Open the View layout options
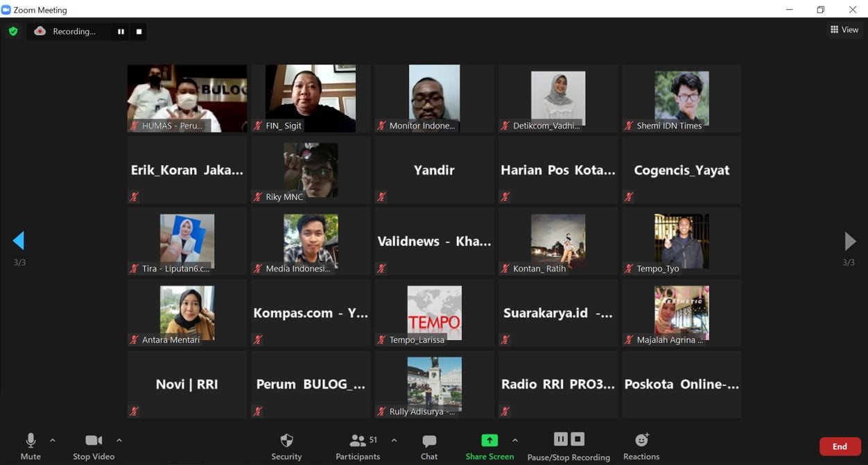This screenshot has height=465, width=868. 844,30
